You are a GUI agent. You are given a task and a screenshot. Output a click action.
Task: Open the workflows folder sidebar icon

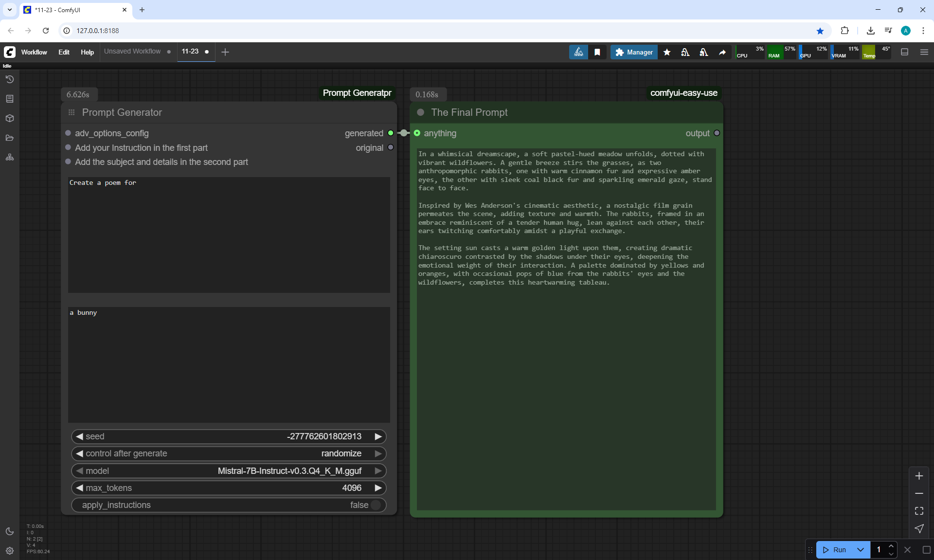(x=9, y=138)
